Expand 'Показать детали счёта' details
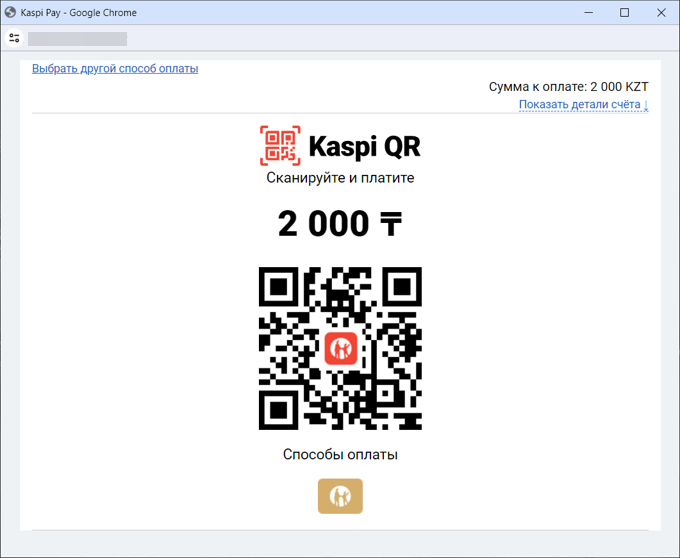 (583, 105)
